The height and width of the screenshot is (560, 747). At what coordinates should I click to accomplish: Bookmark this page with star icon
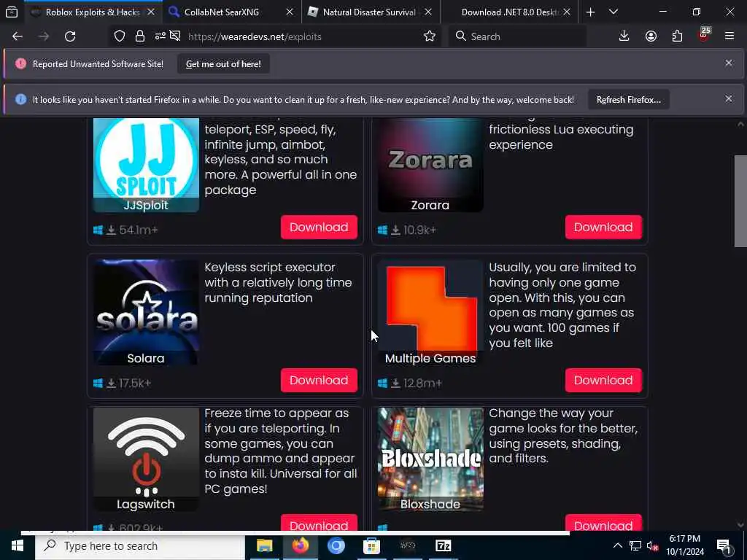tap(429, 36)
